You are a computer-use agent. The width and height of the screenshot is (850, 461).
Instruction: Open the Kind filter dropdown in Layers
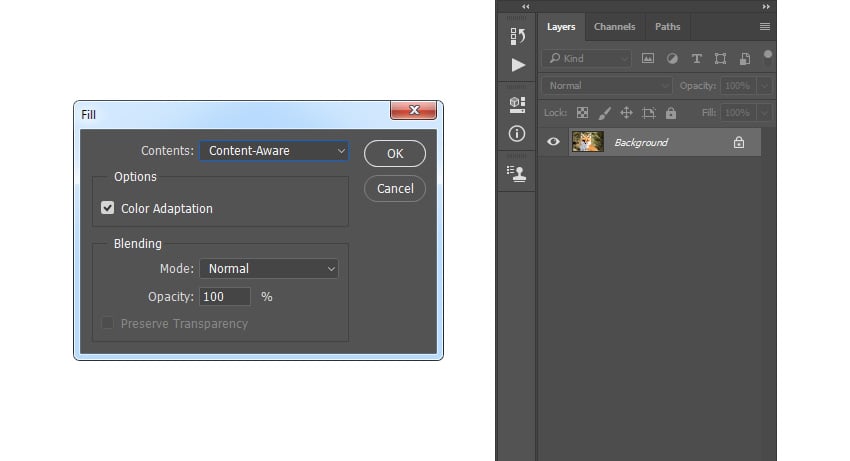click(x=588, y=59)
